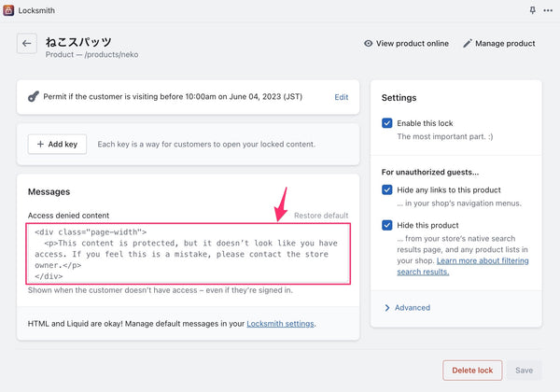Click the 'Access denied content' label

click(68, 216)
